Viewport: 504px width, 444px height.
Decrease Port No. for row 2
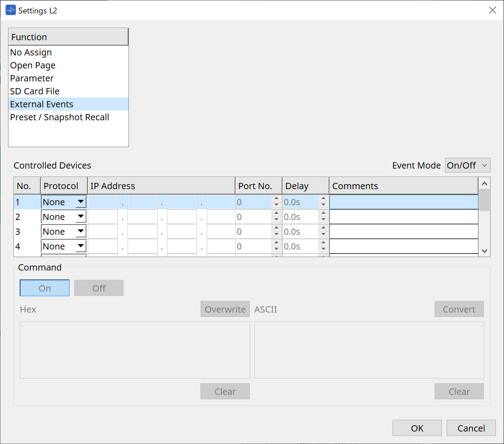276,220
